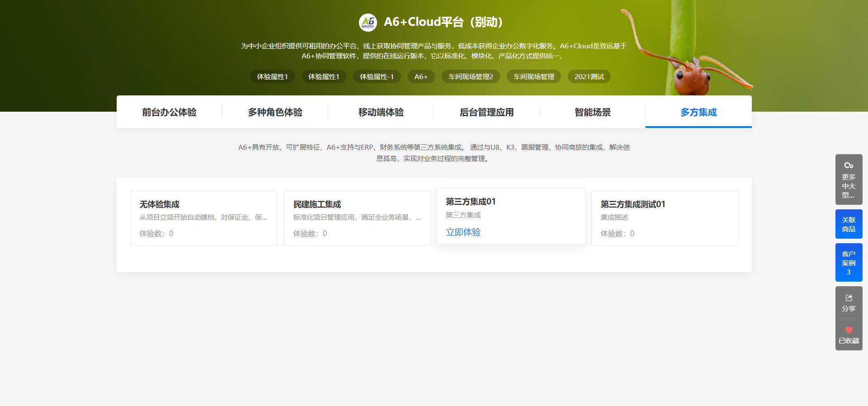Click 体验数：0 in 第三方集成测试01 card

click(x=618, y=234)
